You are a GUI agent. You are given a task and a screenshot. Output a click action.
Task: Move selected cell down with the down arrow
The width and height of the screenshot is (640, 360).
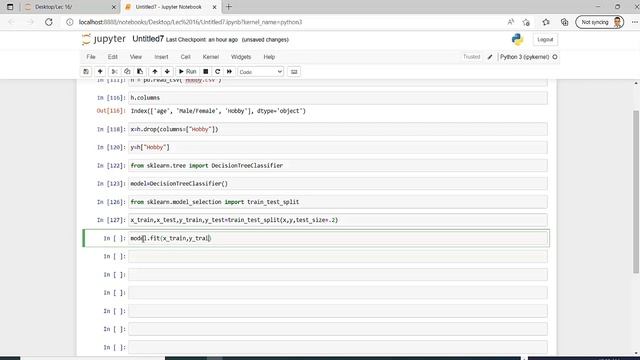pos(167,71)
